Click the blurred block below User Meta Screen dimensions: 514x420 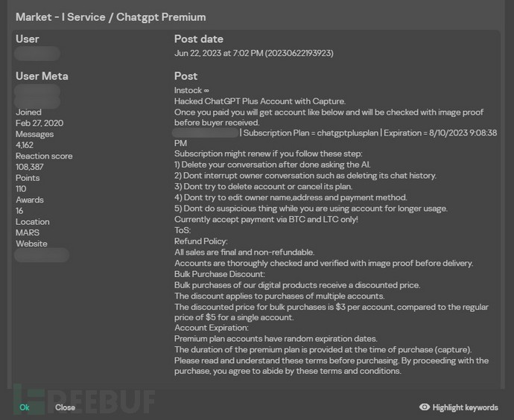tap(37, 96)
